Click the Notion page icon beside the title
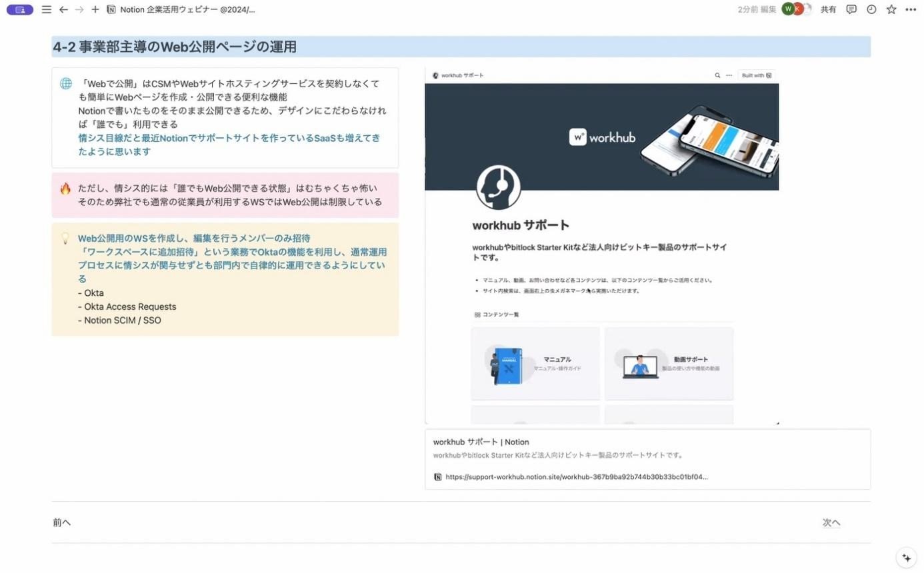The height and width of the screenshot is (573, 924). [x=111, y=9]
